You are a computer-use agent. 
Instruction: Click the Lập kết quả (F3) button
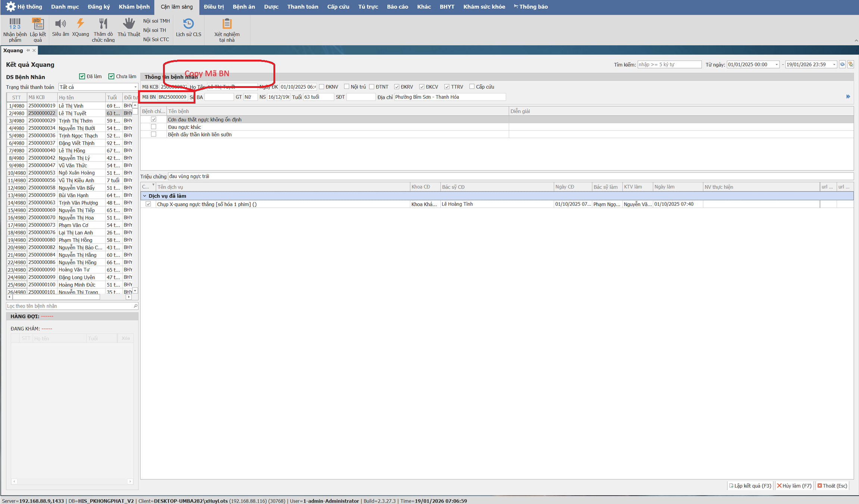click(x=750, y=486)
